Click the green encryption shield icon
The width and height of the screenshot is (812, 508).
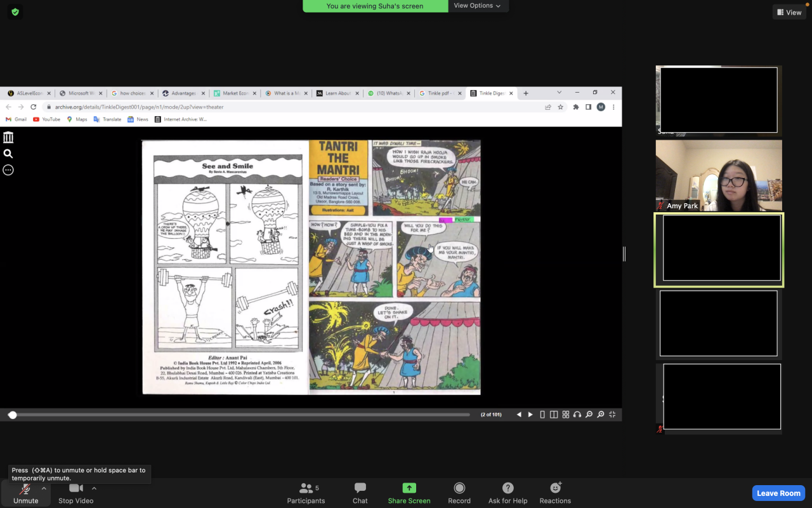pos(15,11)
